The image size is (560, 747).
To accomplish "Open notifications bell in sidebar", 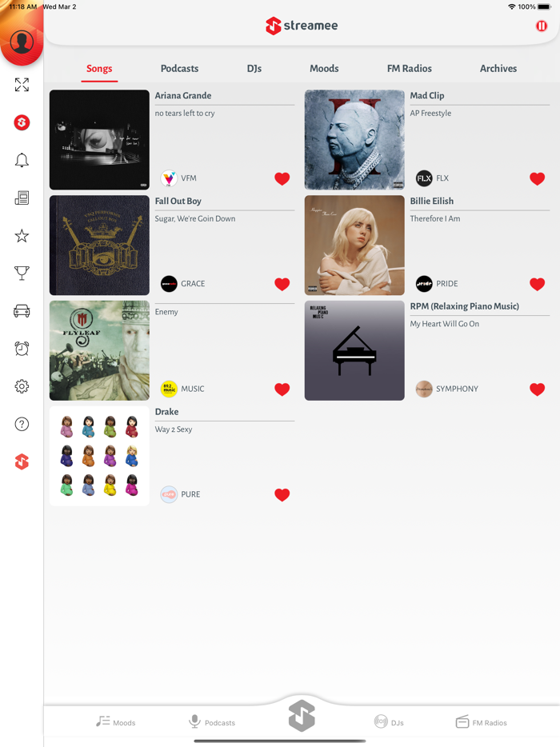I will [x=22, y=160].
